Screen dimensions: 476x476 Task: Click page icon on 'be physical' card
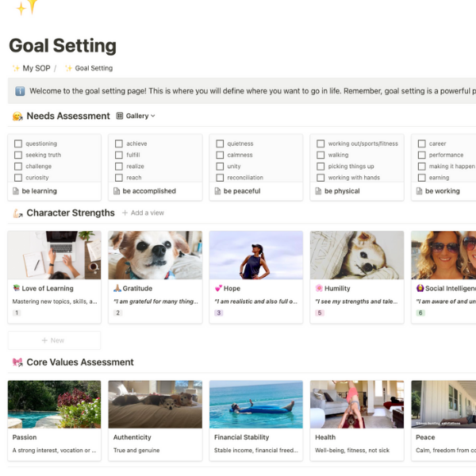click(318, 191)
